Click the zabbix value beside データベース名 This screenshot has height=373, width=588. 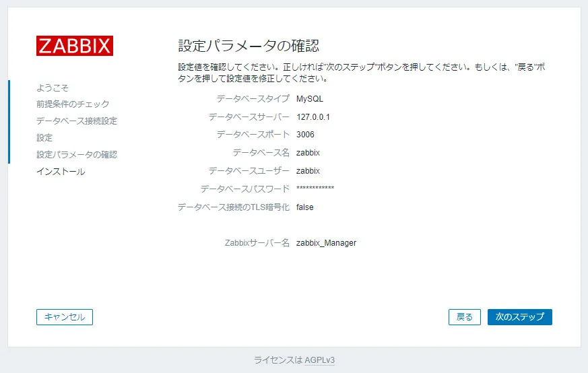pyautogui.click(x=308, y=153)
